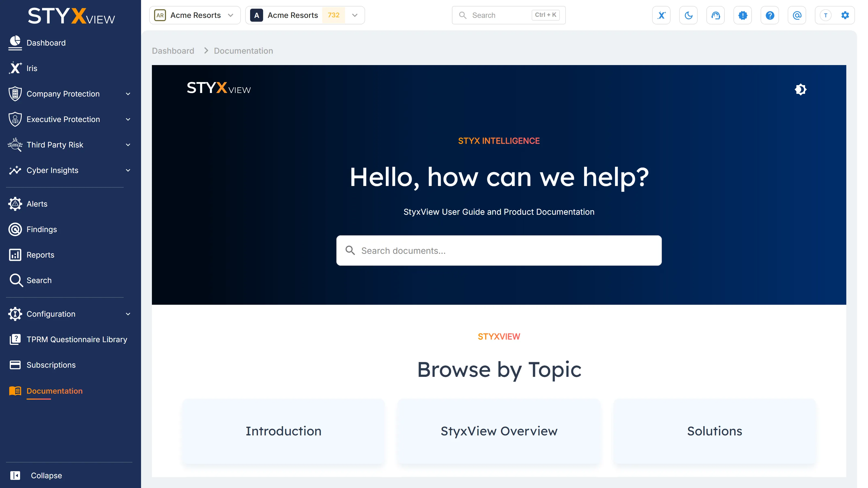Open Iris assistant from sidebar
Screen dimensions: 868x488
point(15,68)
